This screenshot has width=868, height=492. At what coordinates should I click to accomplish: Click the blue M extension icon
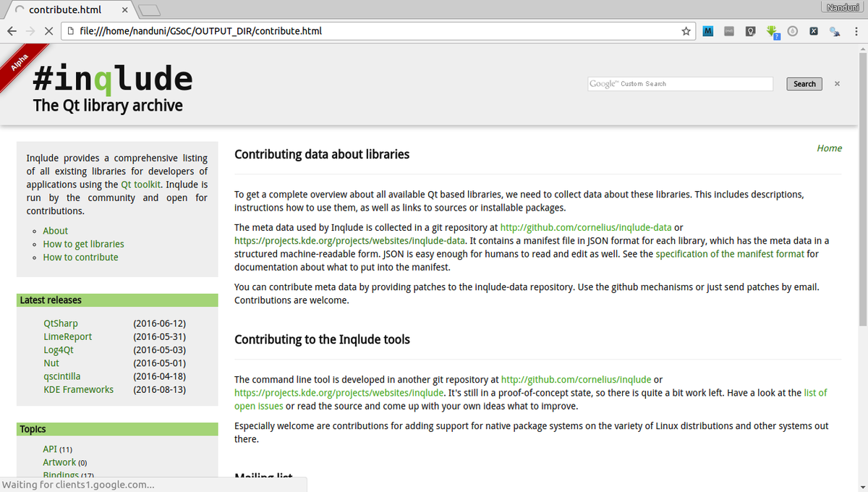708,32
